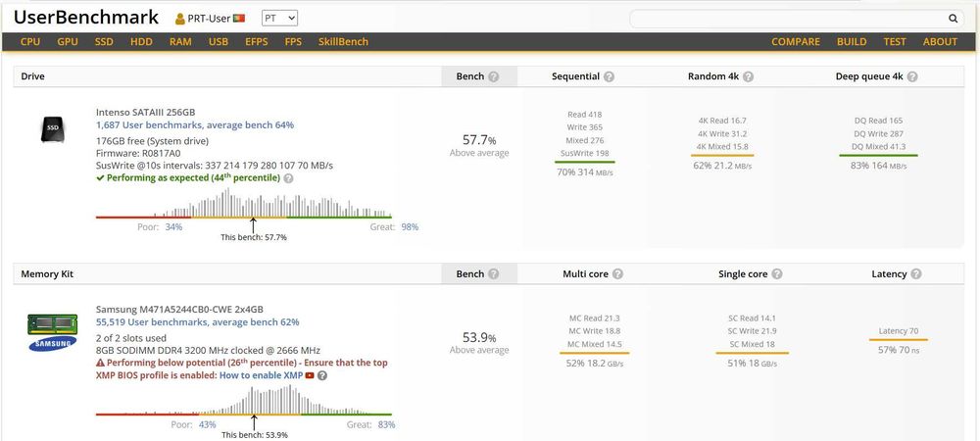The width and height of the screenshot is (980, 441).
Task: Click the UserBenchmark logo title
Action: pos(87,19)
